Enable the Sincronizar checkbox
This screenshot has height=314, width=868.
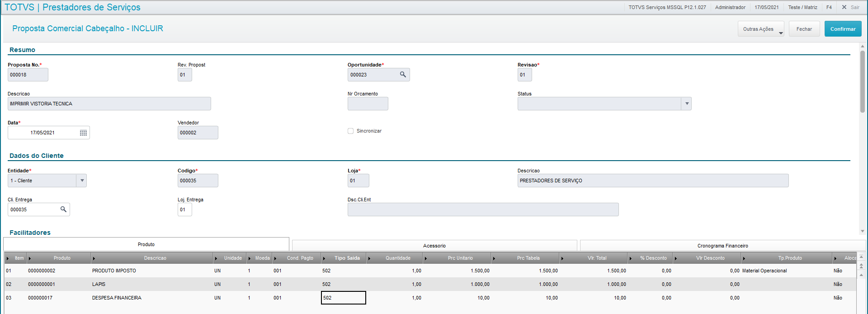[x=350, y=131]
